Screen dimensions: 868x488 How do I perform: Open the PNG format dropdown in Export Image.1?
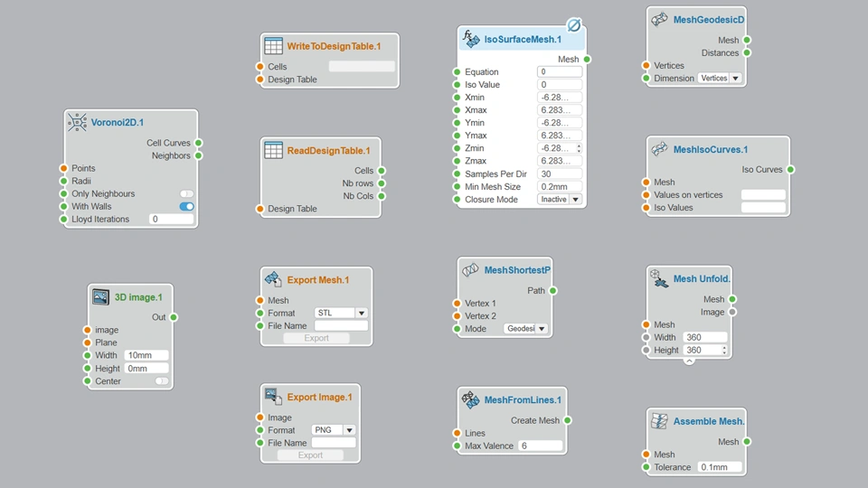[334, 430]
